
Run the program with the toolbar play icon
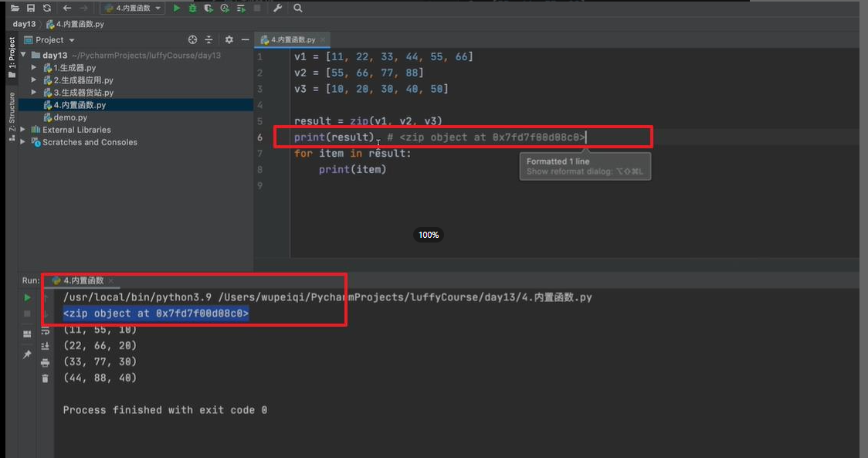point(177,8)
